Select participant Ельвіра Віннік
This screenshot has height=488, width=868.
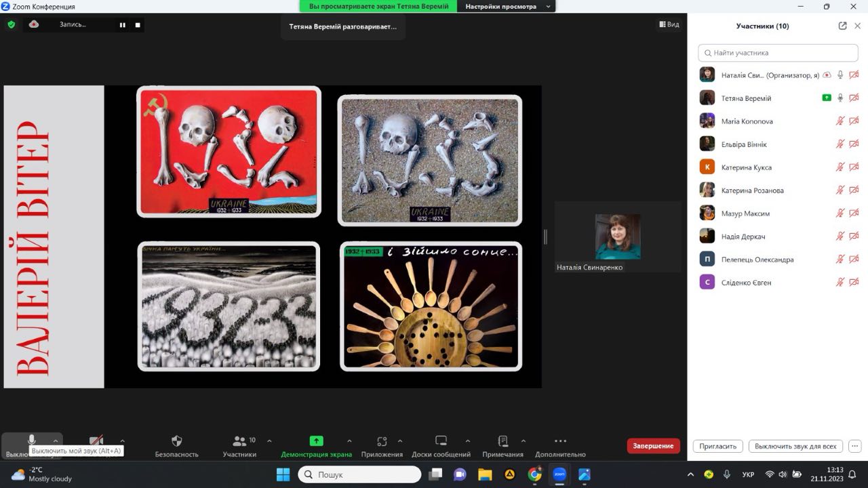coord(778,144)
